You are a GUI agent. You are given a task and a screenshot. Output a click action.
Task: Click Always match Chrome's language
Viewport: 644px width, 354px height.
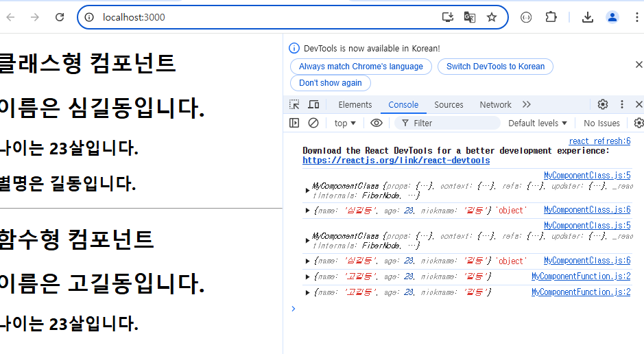361,67
